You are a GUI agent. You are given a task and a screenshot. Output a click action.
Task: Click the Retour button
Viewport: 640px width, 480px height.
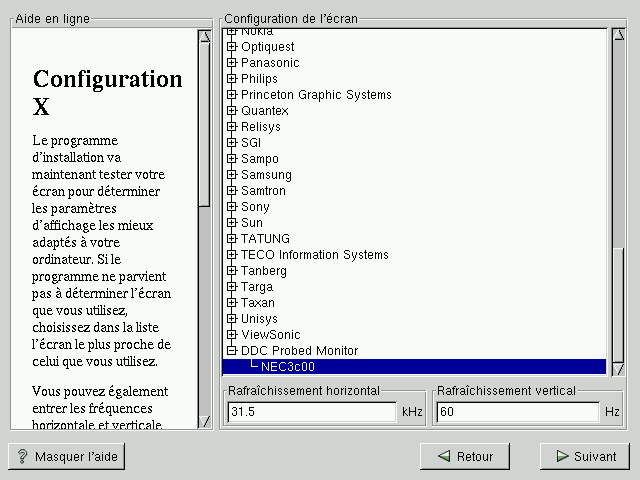click(x=465, y=456)
